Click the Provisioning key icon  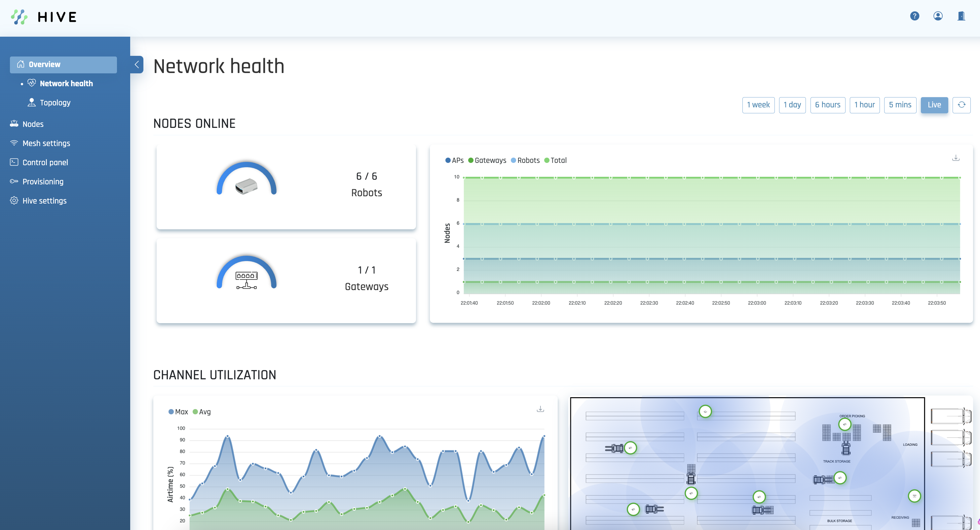tap(14, 181)
